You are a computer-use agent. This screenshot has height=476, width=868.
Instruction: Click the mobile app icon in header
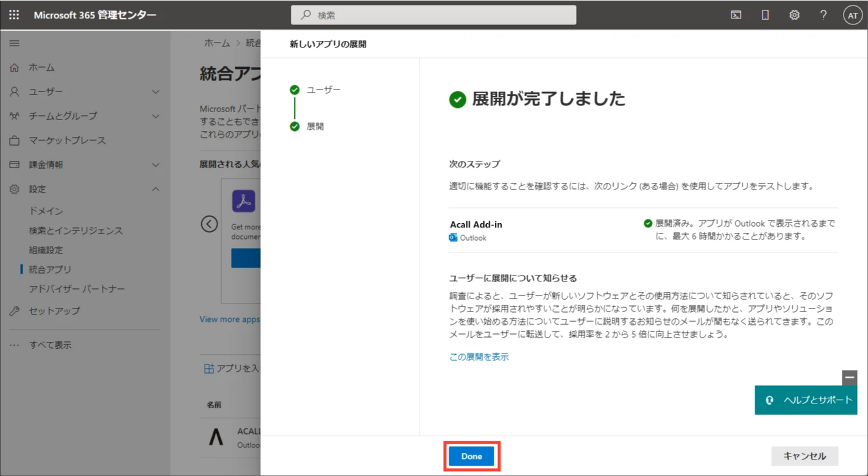(x=765, y=15)
